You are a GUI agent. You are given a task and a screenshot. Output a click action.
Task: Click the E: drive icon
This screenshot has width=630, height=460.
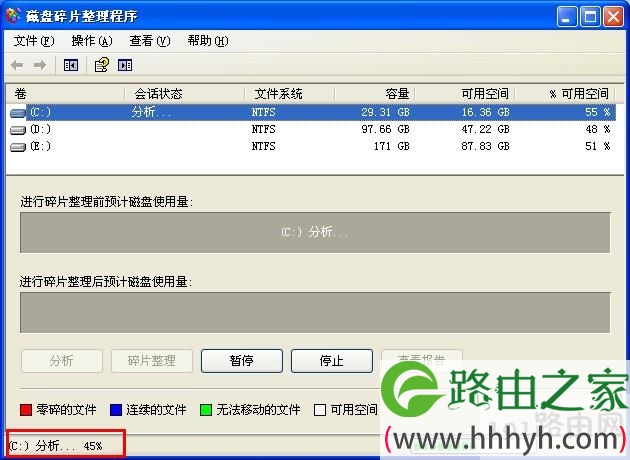pyautogui.click(x=18, y=147)
